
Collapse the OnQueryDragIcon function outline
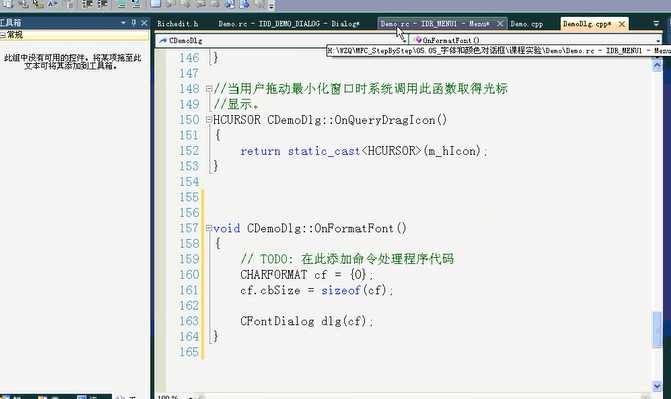pyautogui.click(x=208, y=120)
